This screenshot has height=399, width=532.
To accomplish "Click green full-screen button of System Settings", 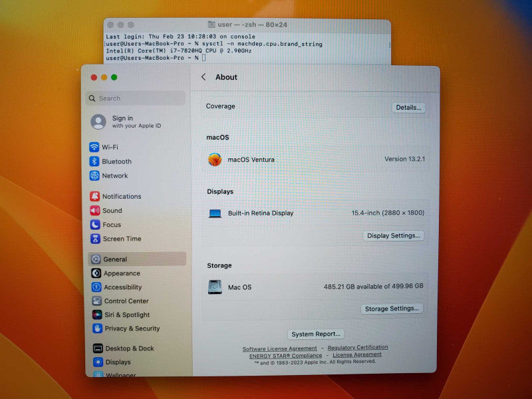I will 114,77.
